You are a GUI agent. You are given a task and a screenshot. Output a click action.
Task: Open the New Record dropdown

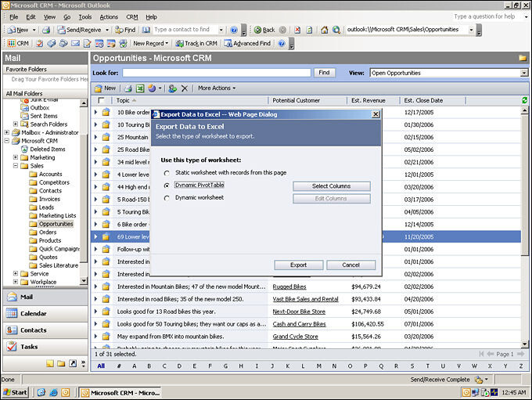point(150,44)
